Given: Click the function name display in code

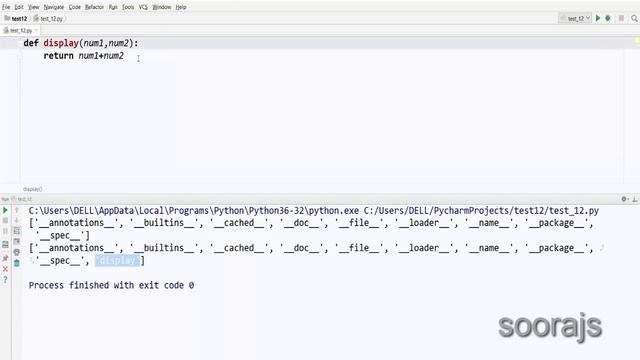Looking at the screenshot, I should click(61, 43).
